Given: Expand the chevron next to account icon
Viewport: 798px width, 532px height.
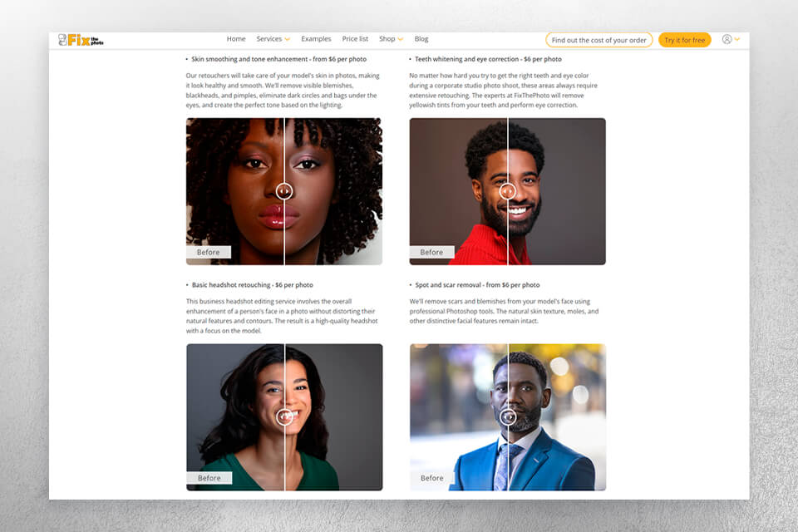Looking at the screenshot, I should click(737, 39).
